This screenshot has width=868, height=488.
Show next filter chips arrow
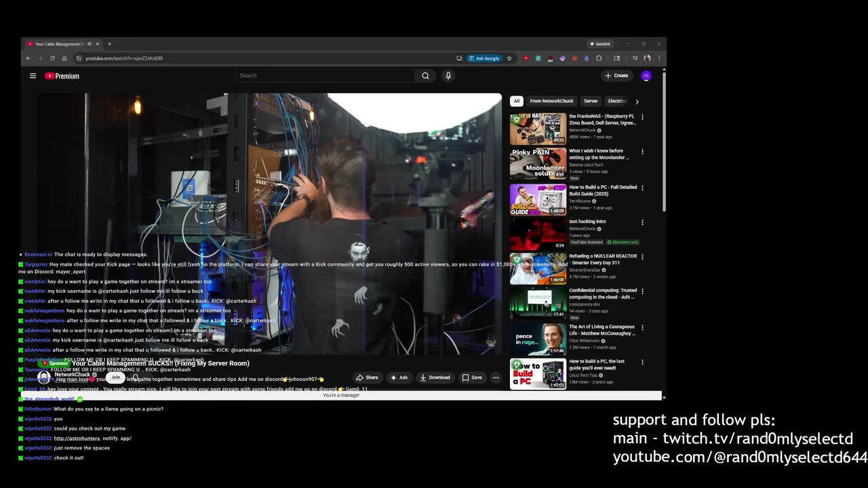(x=637, y=101)
